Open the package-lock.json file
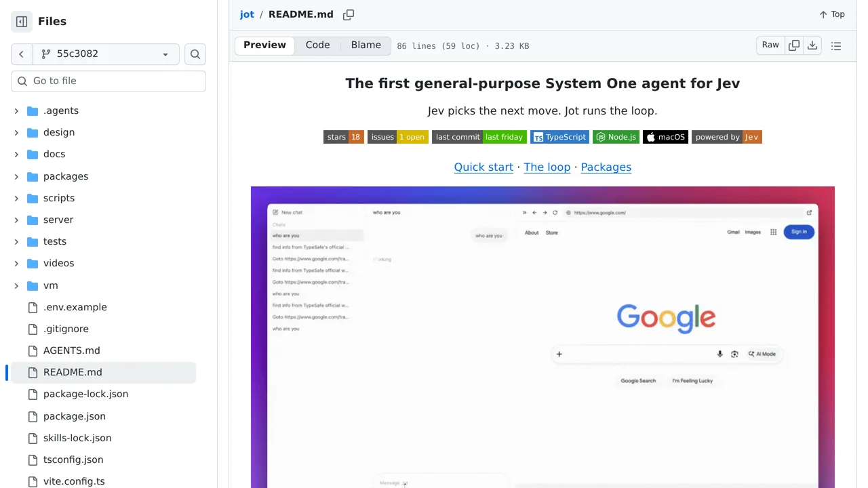 click(85, 394)
